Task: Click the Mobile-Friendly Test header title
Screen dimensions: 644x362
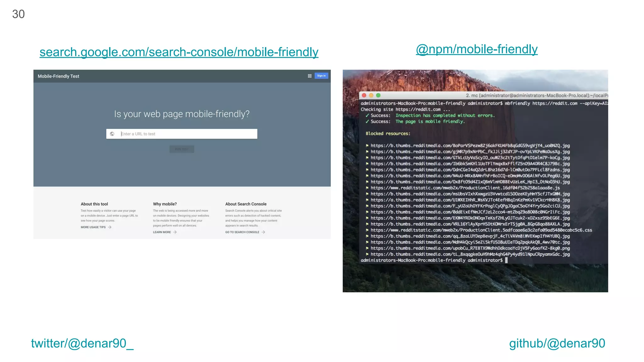Action: click(x=58, y=76)
